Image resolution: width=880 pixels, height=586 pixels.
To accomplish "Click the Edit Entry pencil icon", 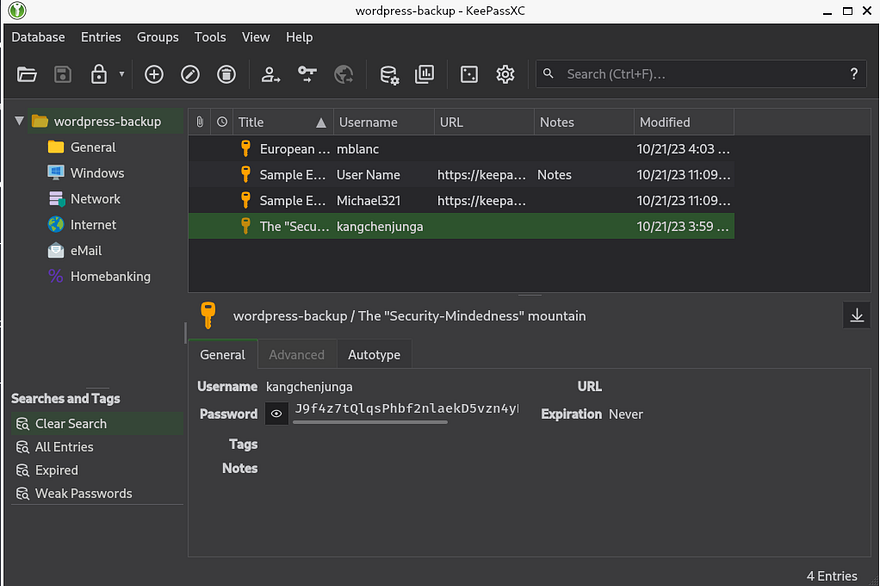I will pos(190,74).
